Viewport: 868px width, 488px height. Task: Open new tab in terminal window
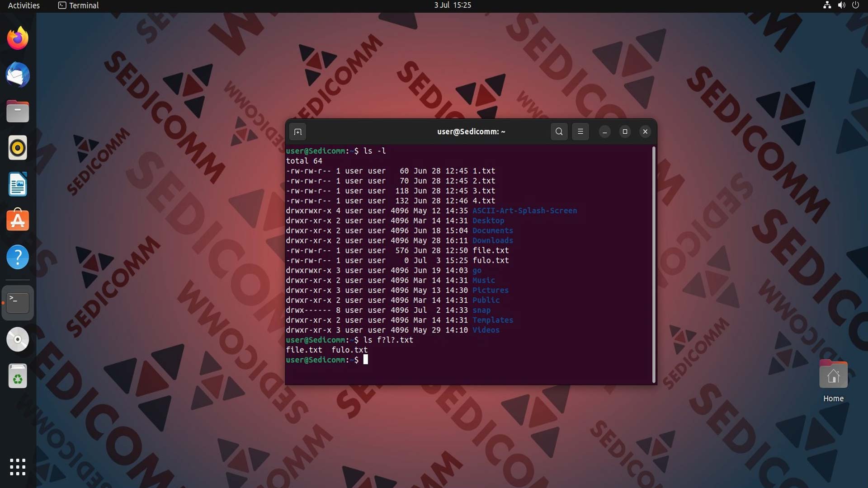point(297,131)
